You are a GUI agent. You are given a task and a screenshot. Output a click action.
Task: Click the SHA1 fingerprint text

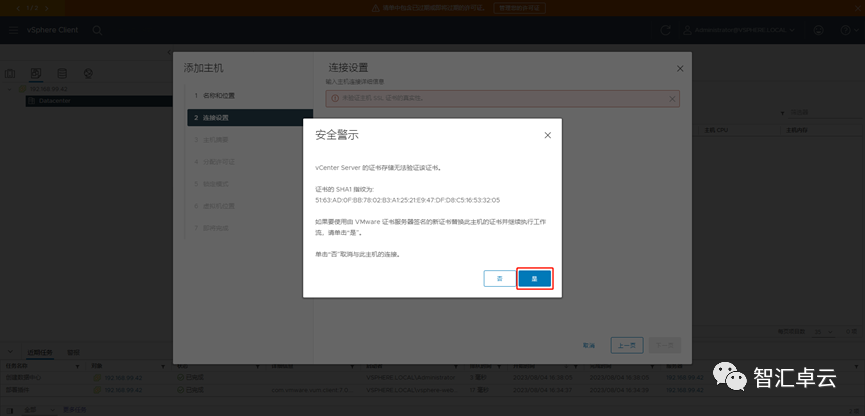(407, 200)
